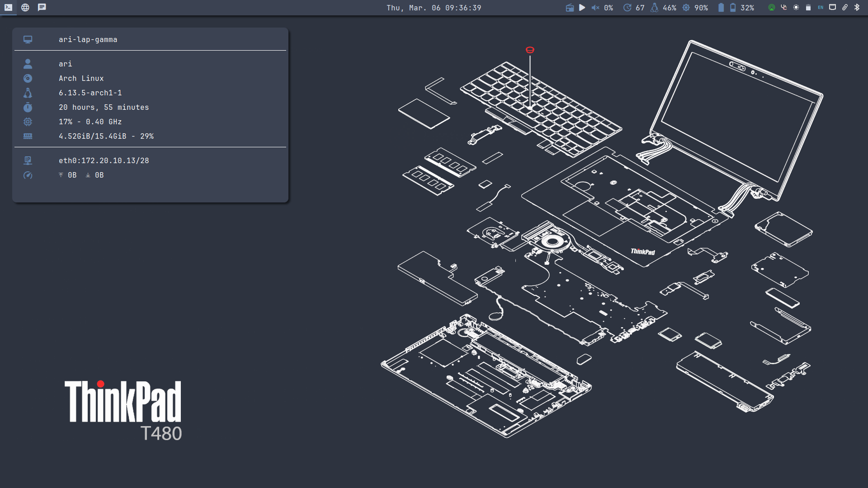868x488 pixels.
Task: Click the full first battery icon
Action: point(721,8)
